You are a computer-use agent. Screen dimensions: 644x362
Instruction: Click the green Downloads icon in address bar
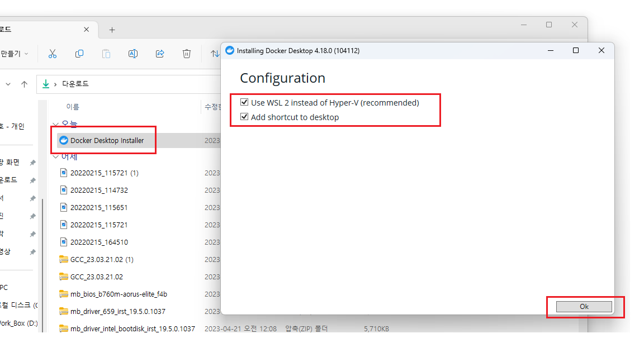pyautogui.click(x=46, y=84)
